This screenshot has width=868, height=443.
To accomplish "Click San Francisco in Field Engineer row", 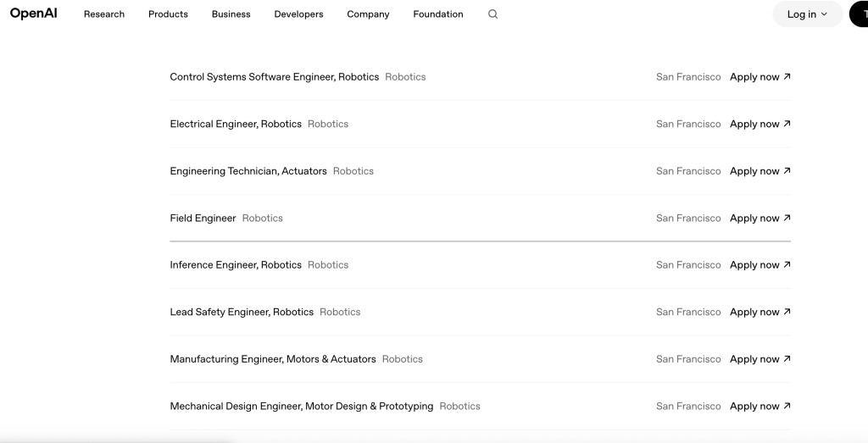I will [x=688, y=218].
